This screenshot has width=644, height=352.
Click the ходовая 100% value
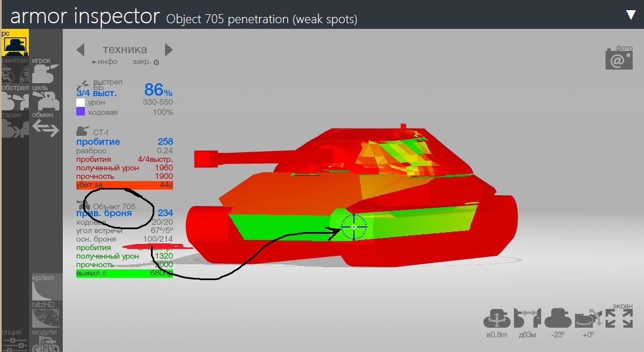tap(163, 112)
